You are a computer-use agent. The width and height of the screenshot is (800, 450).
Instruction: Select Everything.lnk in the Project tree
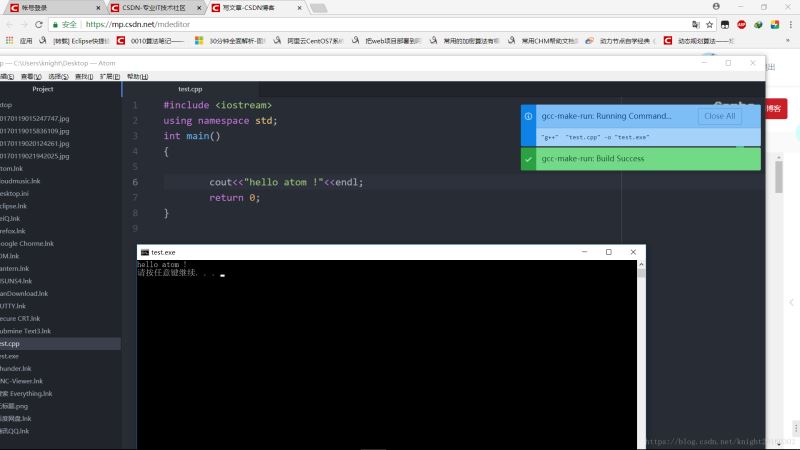26,394
